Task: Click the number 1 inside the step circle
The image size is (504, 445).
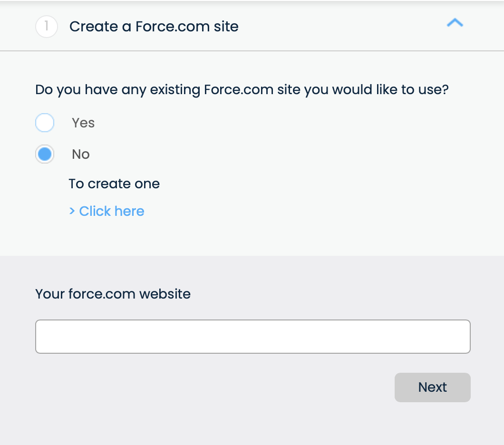Action: click(47, 27)
